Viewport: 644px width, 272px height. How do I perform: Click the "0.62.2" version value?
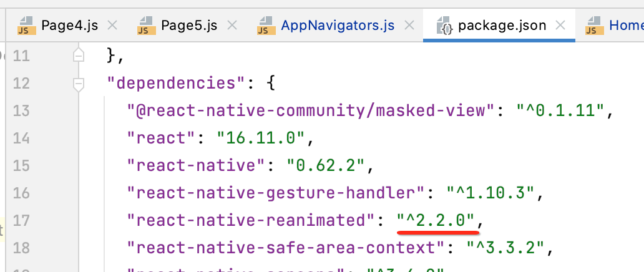click(x=325, y=166)
